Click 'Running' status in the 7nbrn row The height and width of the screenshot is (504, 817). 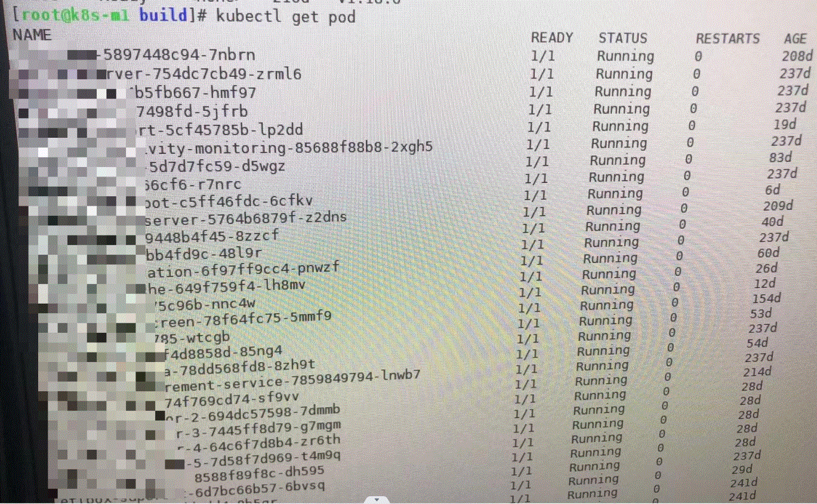point(625,57)
